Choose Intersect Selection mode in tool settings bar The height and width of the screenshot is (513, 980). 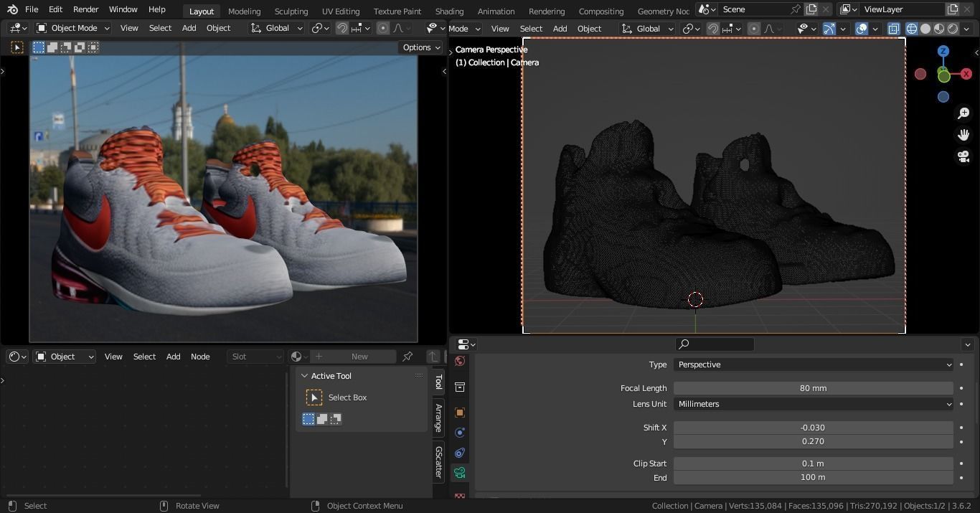(93, 47)
